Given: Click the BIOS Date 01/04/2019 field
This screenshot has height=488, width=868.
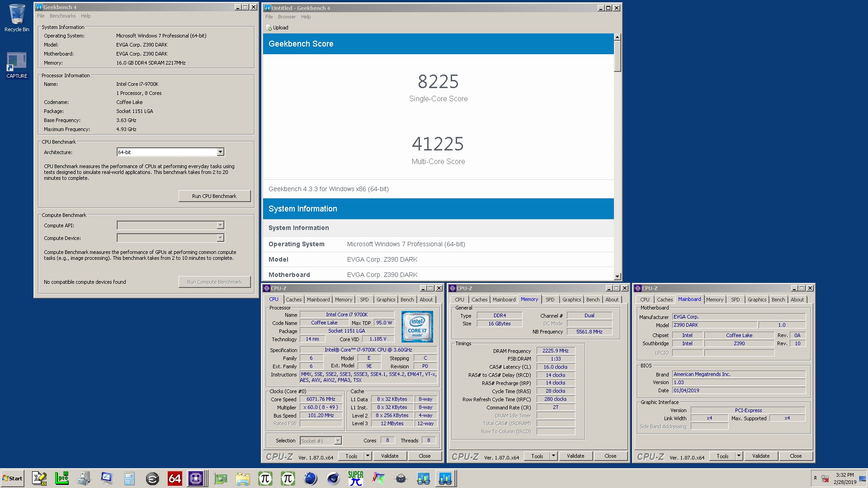Looking at the screenshot, I should (x=739, y=390).
